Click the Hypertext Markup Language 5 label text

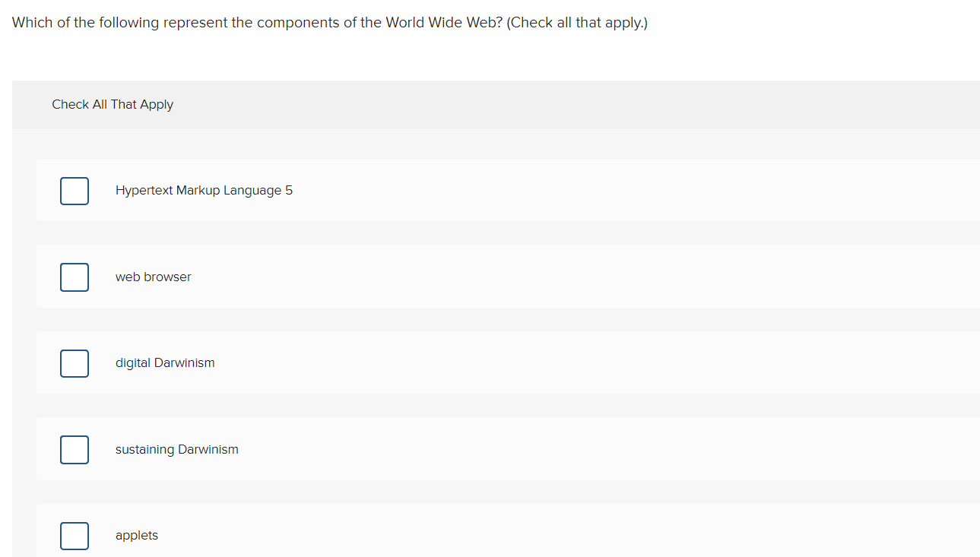(x=204, y=190)
